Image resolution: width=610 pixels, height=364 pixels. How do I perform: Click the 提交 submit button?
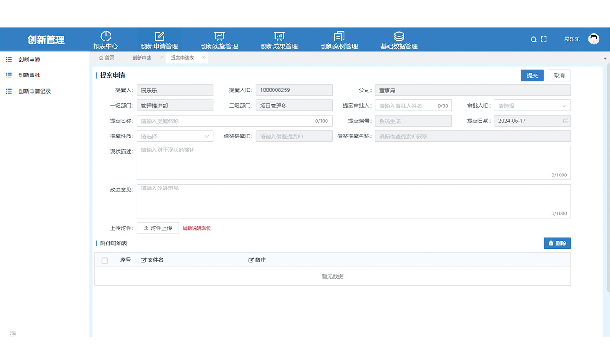coord(532,75)
